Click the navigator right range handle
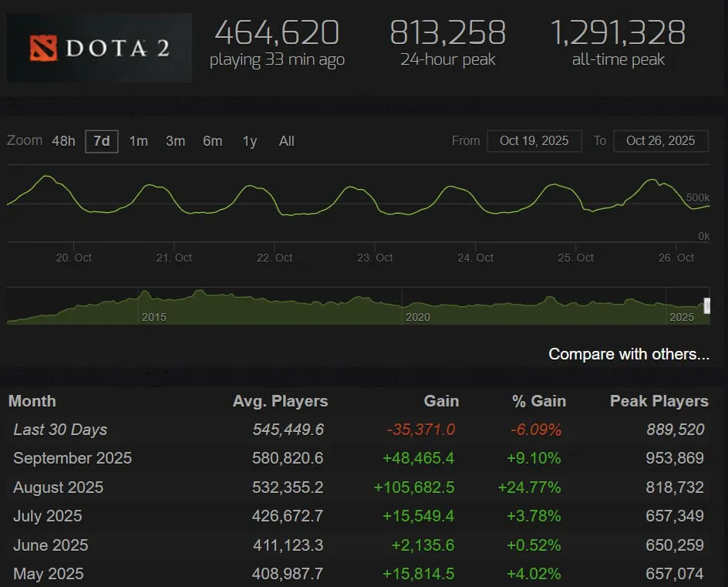 click(x=706, y=305)
